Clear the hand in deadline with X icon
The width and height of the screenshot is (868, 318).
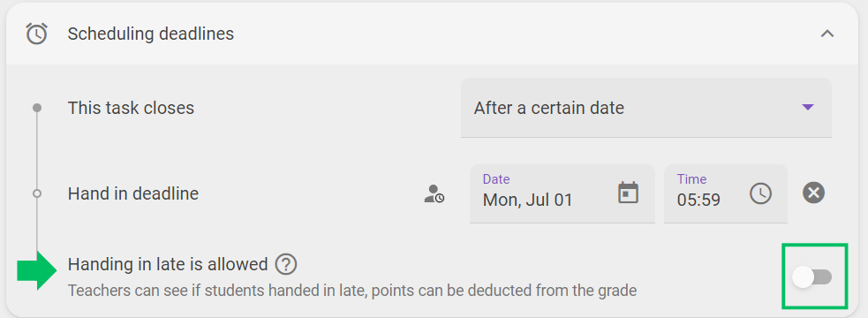tap(813, 193)
